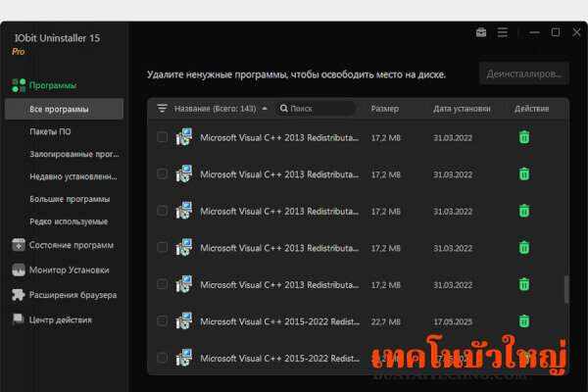588x392 pixels.
Task: Select second Microsoft Visual C++ 2013 Redistributa... name
Action: [x=279, y=174]
